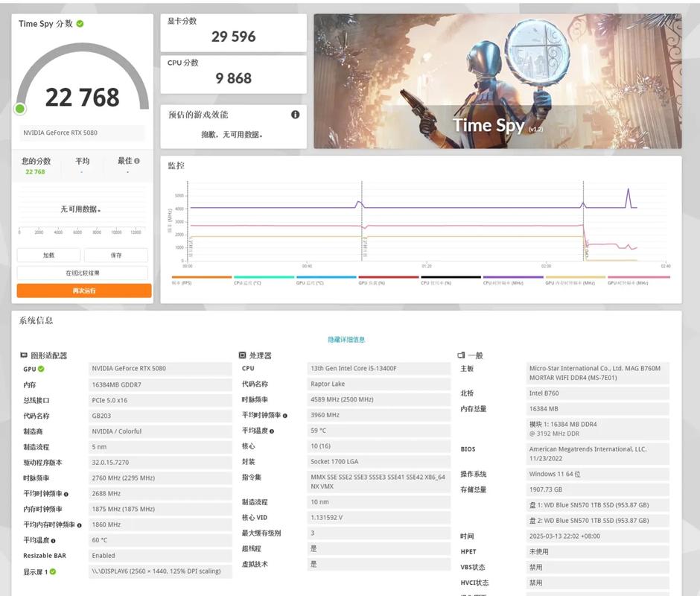
Task: Toggle the purple CPU 时钟频率 (MHz) legend
Action: tap(513, 280)
